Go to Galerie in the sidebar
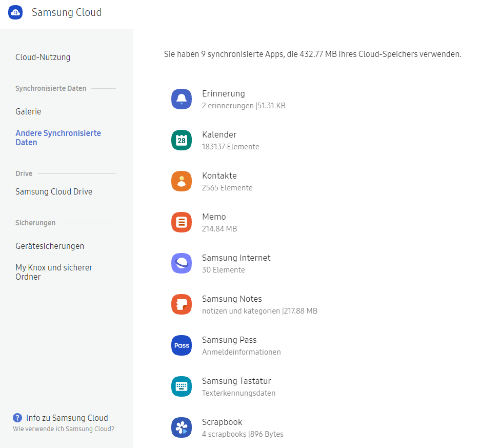 point(28,111)
